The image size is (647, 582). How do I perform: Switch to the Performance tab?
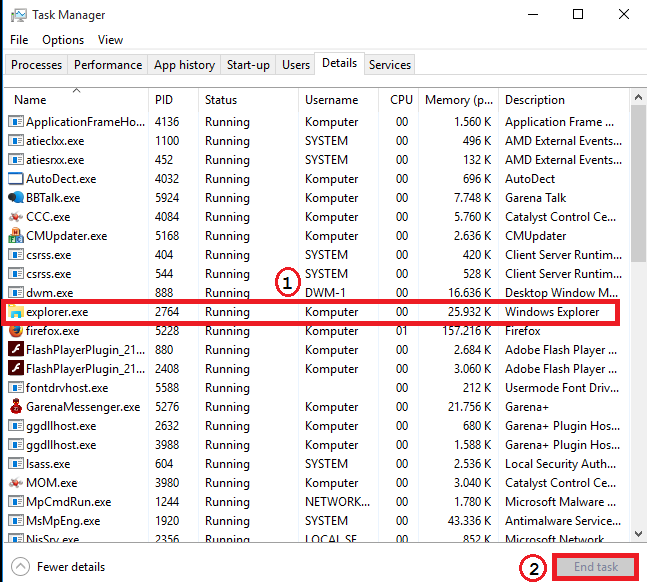(108, 65)
